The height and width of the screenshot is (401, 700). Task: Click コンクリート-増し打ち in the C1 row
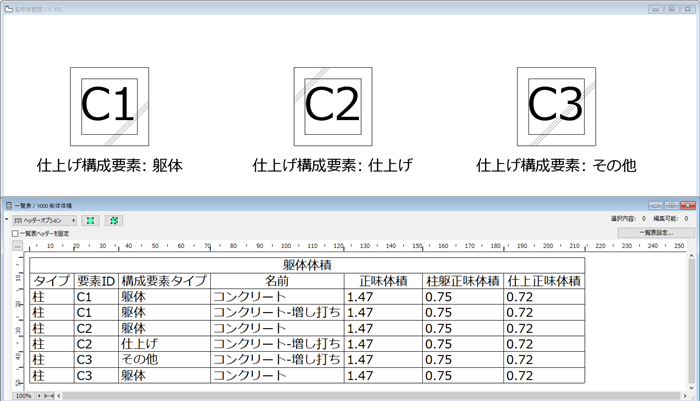[x=277, y=313]
